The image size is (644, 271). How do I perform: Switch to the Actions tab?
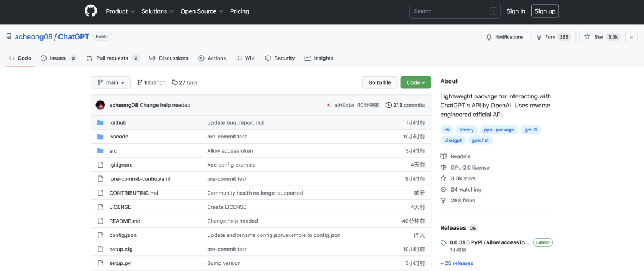[212, 58]
